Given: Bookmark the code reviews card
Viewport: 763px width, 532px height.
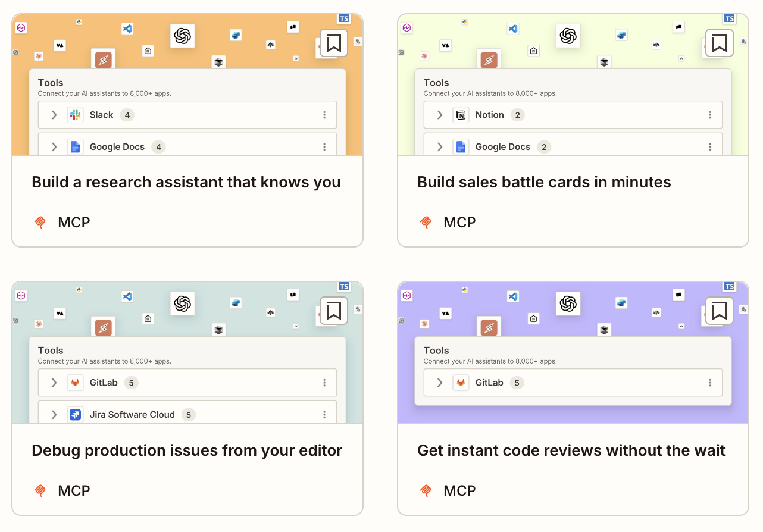Looking at the screenshot, I should [x=718, y=311].
